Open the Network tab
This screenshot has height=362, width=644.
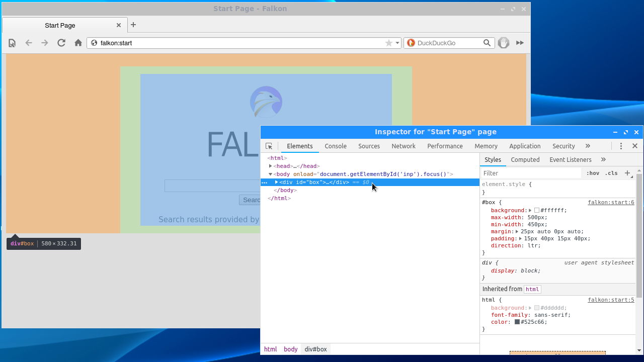pyautogui.click(x=404, y=146)
